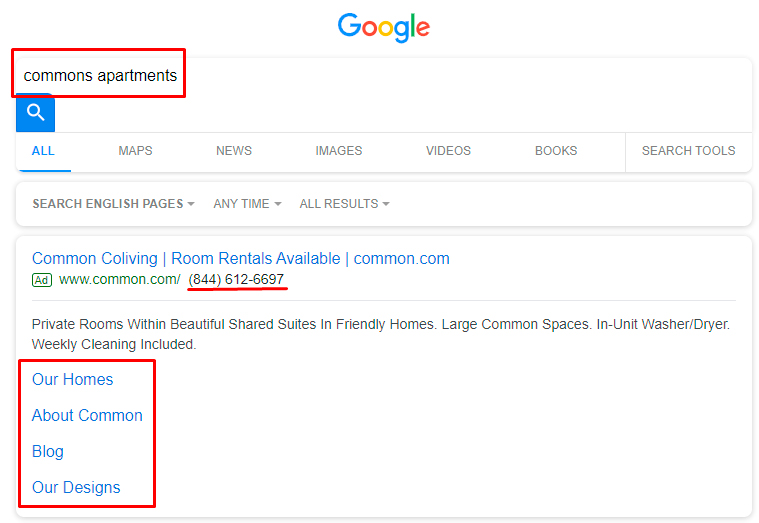Click the green Ad badge icon
The width and height of the screenshot is (759, 523).
(x=42, y=280)
